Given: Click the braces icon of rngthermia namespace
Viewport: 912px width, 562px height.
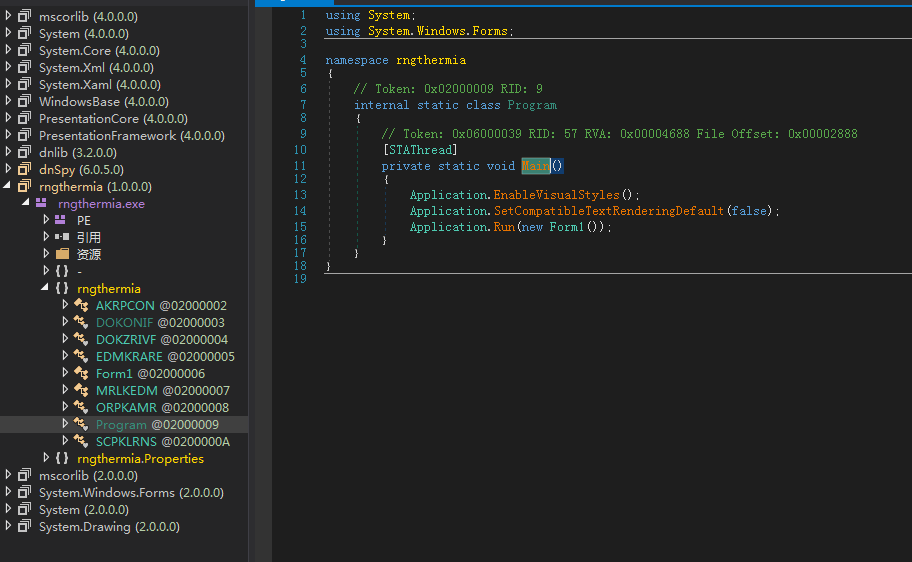Looking at the screenshot, I should point(62,288).
